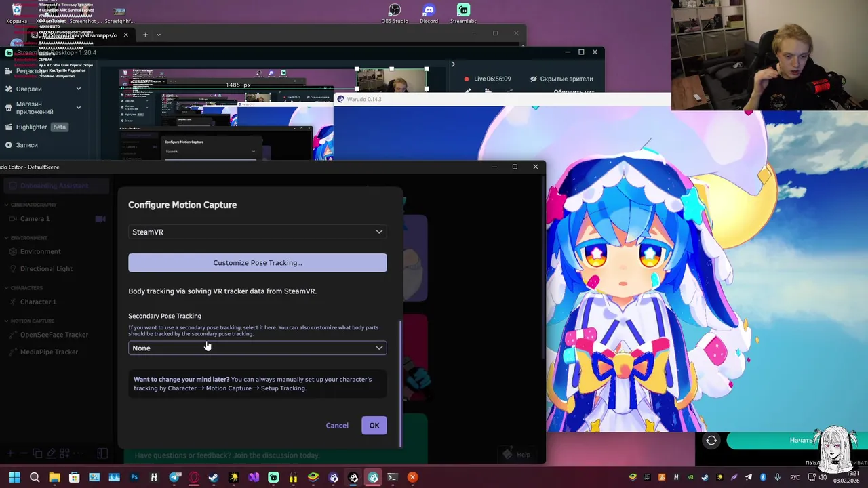Open BlueStacks from taskbar
Viewport: 868px width, 488px height.
313,477
